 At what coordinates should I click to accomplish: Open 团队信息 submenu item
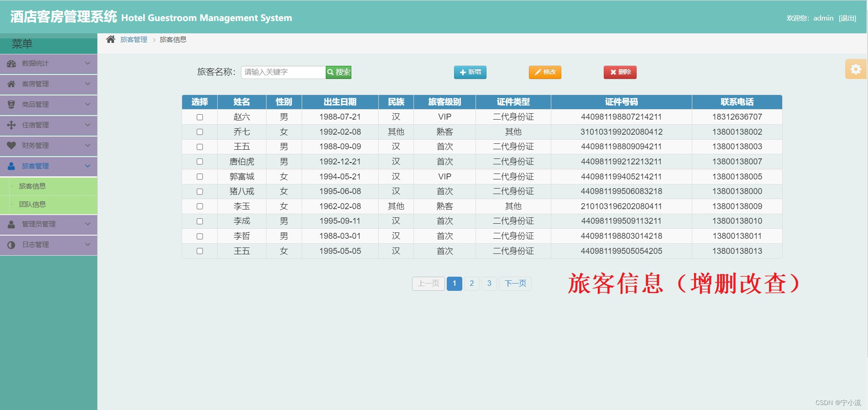pos(32,205)
